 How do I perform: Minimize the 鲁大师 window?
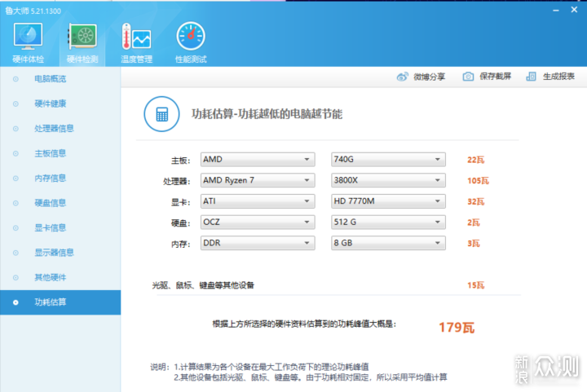tap(556, 11)
